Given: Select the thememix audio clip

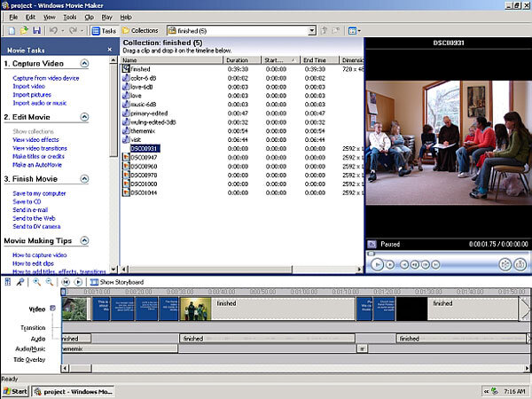Looking at the screenshot, I should click(139, 131).
